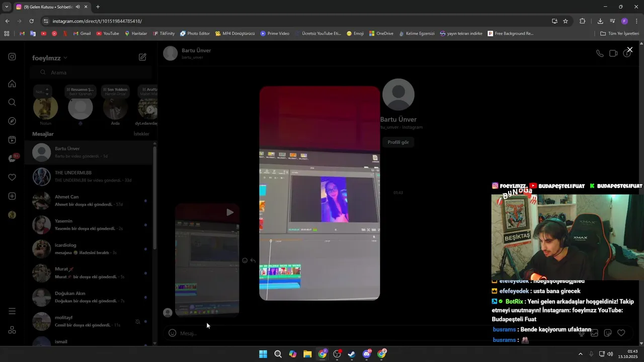Click Profili gör button
644x362 pixels.
[398, 142]
